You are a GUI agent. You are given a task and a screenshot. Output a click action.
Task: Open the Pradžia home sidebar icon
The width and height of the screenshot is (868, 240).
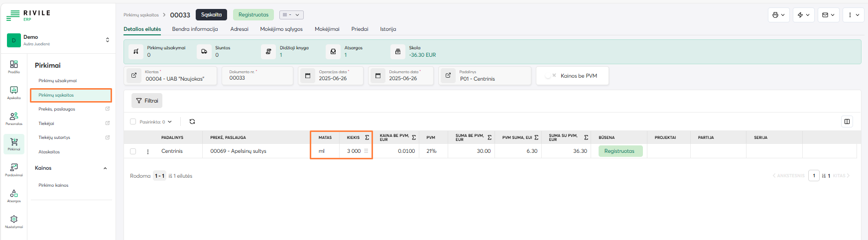tap(14, 66)
